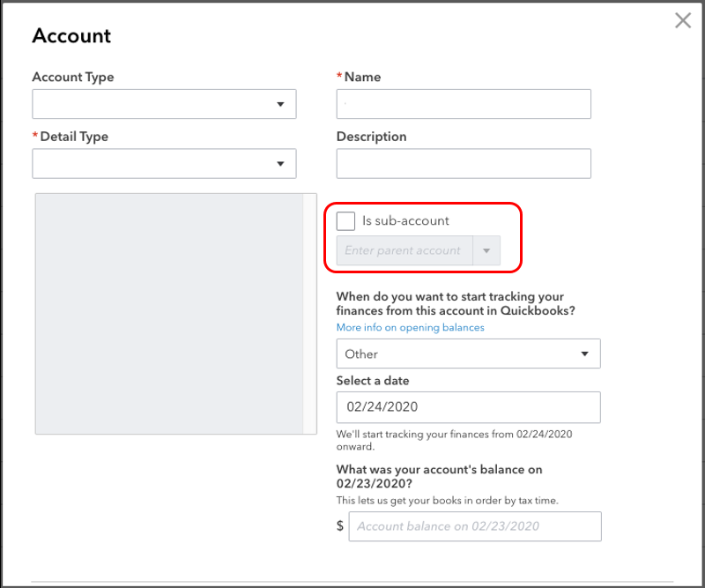Open 'More info on opening balances' link
The image size is (705, 588).
(x=411, y=328)
